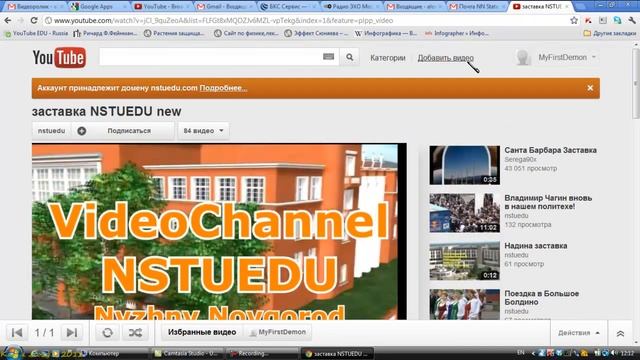640x360 pixels.
Task: Open the Chrome wrench menu
Action: coord(632,20)
